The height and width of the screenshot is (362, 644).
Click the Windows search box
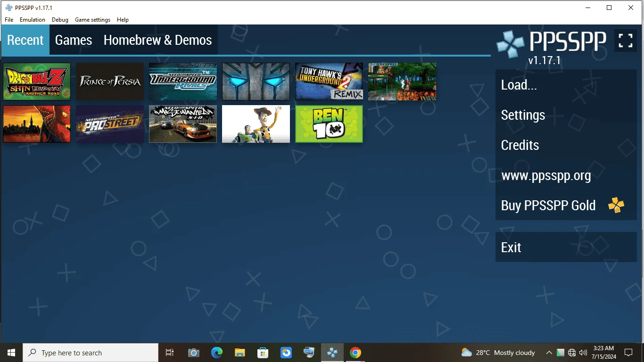(91, 353)
